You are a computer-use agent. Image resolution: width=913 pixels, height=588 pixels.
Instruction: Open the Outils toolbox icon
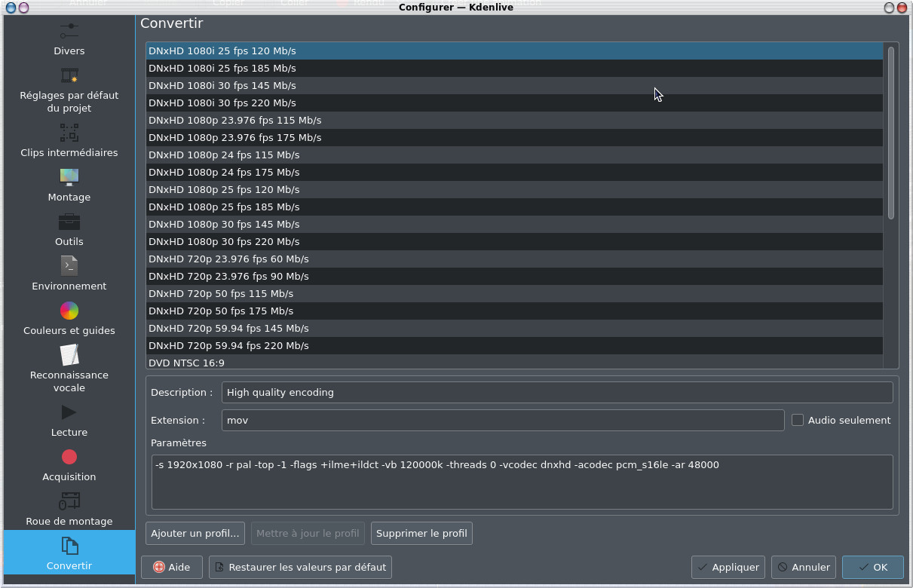69,222
